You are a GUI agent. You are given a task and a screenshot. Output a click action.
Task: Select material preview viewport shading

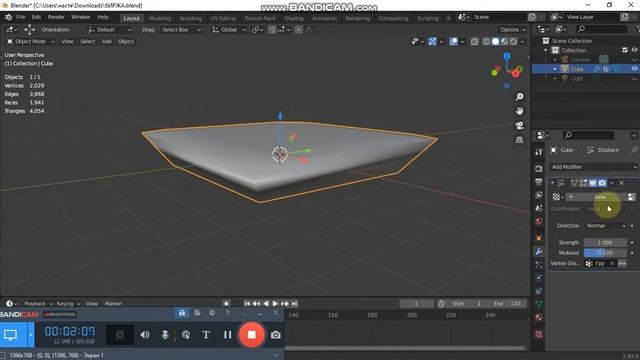tap(504, 42)
